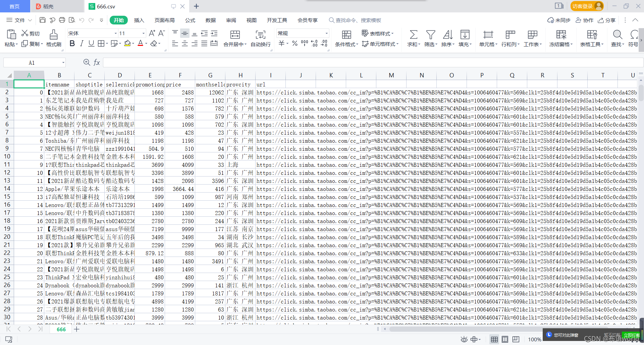Click the Percent style icon
Viewport: 644px width, 345px height.
(x=295, y=43)
